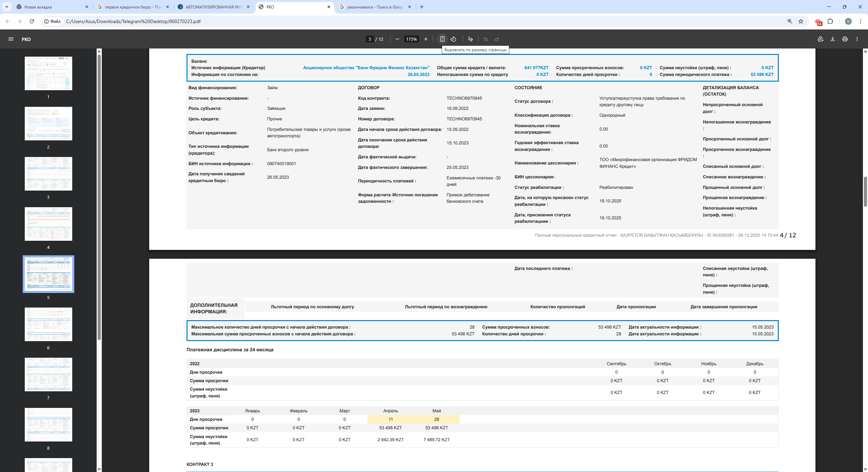
Task: Click the zoom percentage 175% field
Action: click(411, 39)
